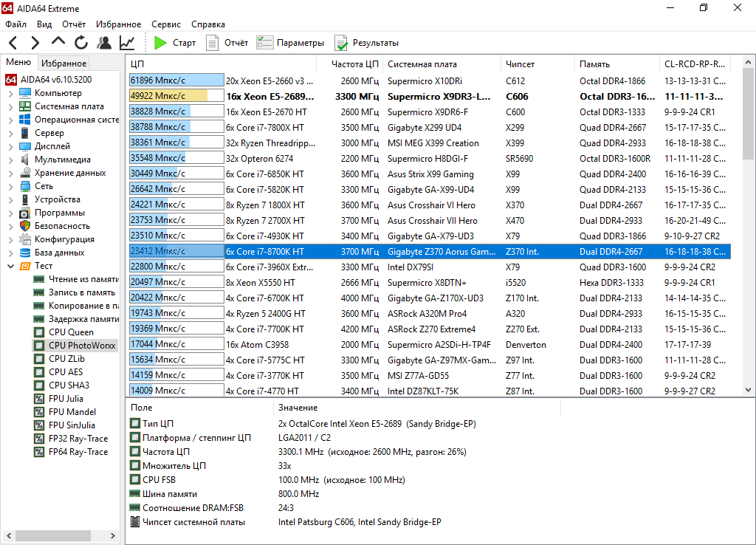
Task: Open the Избранное menu in the menu bar
Action: click(x=118, y=24)
